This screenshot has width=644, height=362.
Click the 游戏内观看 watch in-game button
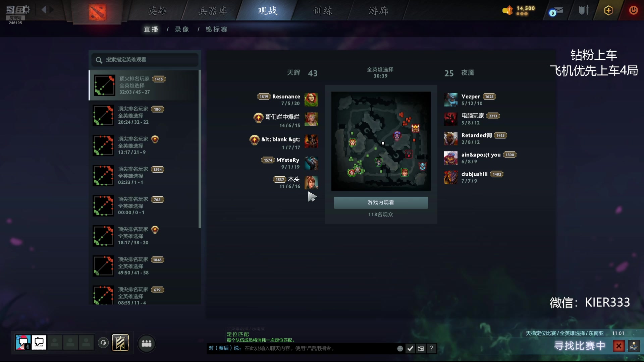(381, 202)
